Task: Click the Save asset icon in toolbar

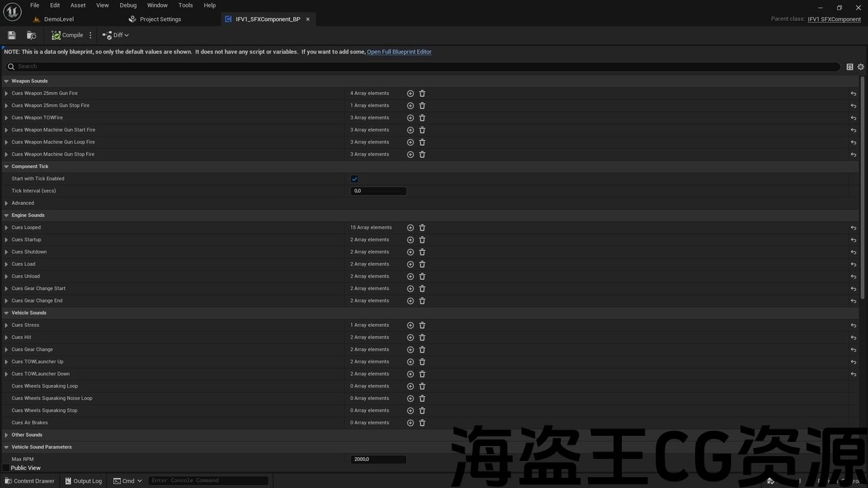Action: coord(12,35)
